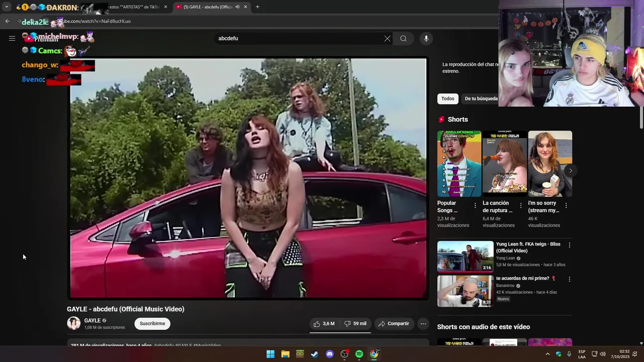This screenshot has height=362, width=644.
Task: Select the De tu búsqueda chip
Action: tap(481, 99)
